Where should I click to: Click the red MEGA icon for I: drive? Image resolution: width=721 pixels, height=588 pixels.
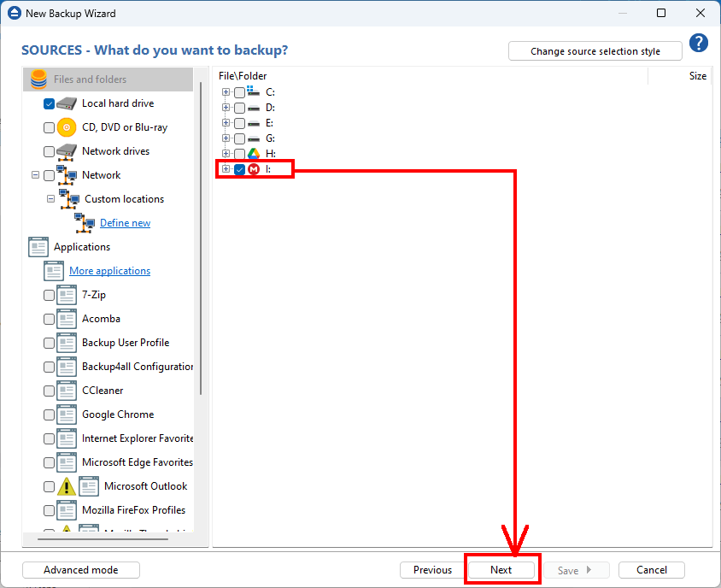[x=253, y=169]
